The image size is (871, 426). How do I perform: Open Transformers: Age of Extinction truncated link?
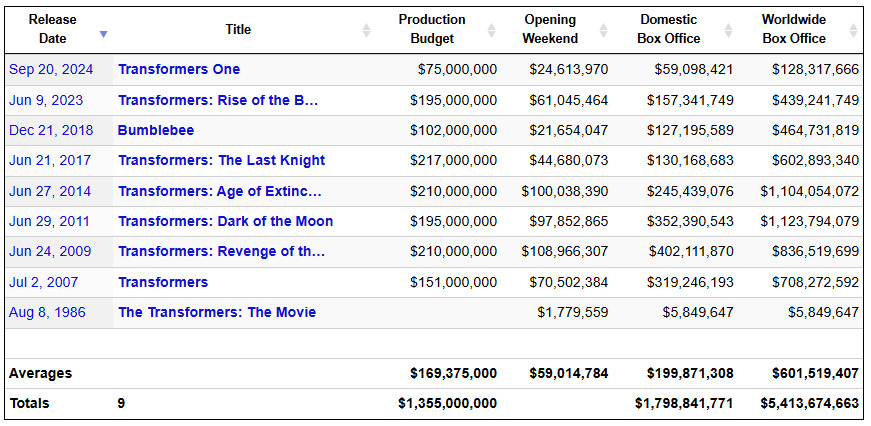coord(220,192)
